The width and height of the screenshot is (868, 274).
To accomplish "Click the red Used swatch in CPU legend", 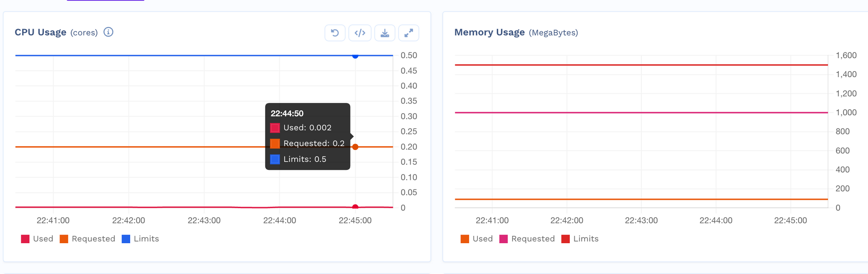I will coord(25,239).
